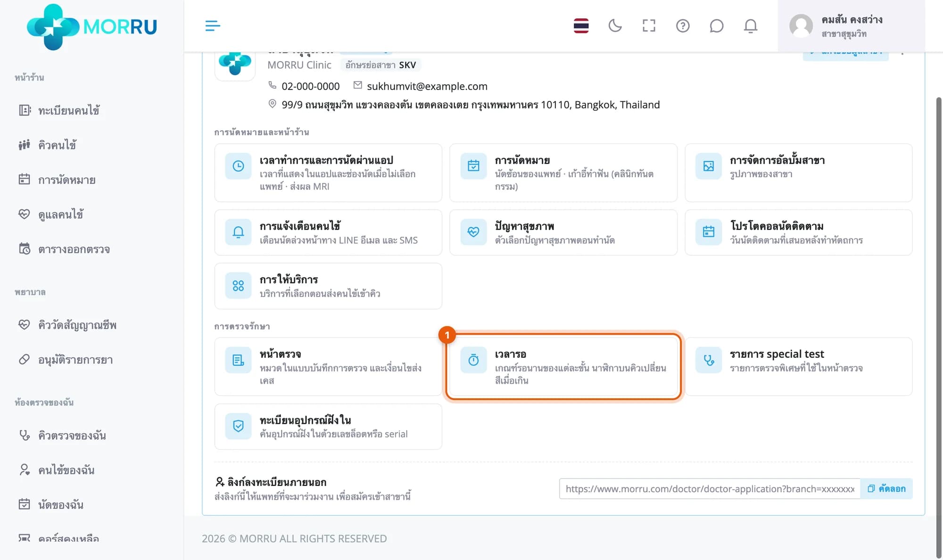The height and width of the screenshot is (560, 943).
Task: Click phone number 02-000-0000
Action: (310, 86)
